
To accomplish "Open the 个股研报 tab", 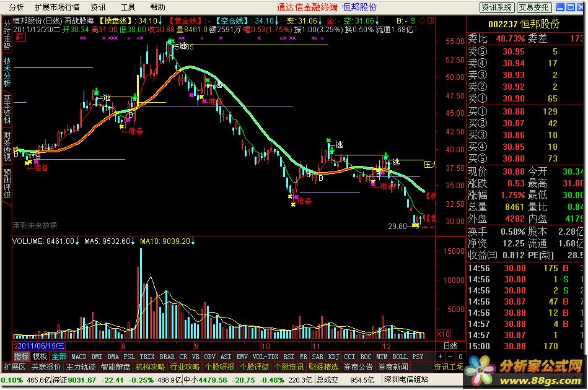I will pos(220,367).
